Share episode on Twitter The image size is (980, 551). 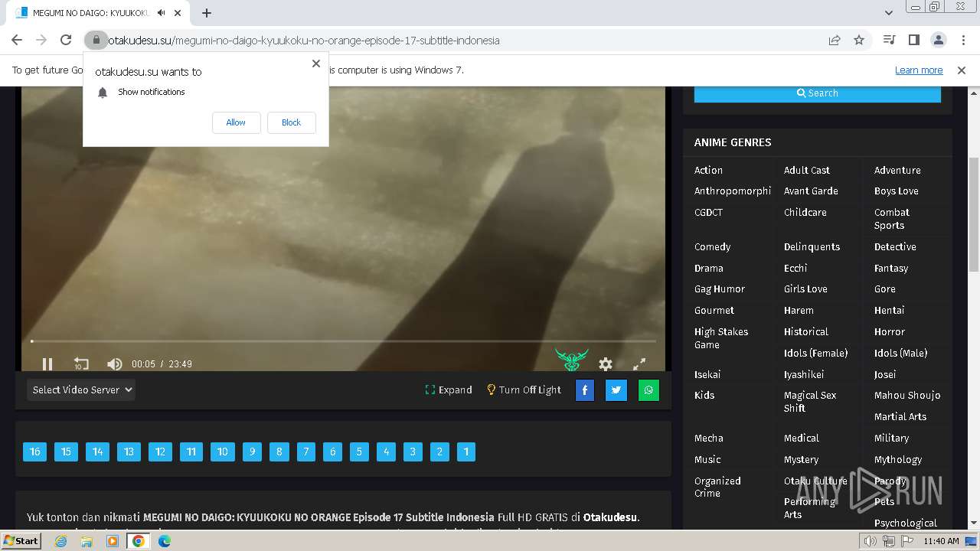click(x=616, y=390)
